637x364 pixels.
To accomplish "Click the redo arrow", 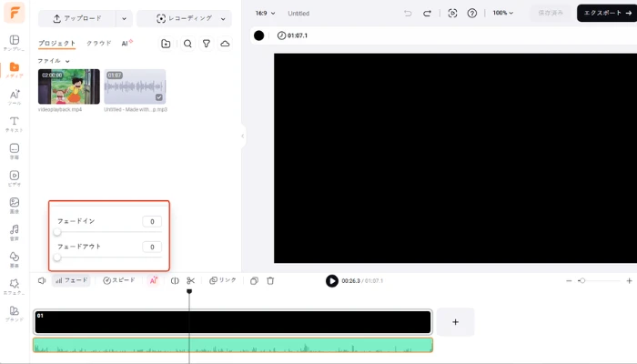I will tap(427, 14).
